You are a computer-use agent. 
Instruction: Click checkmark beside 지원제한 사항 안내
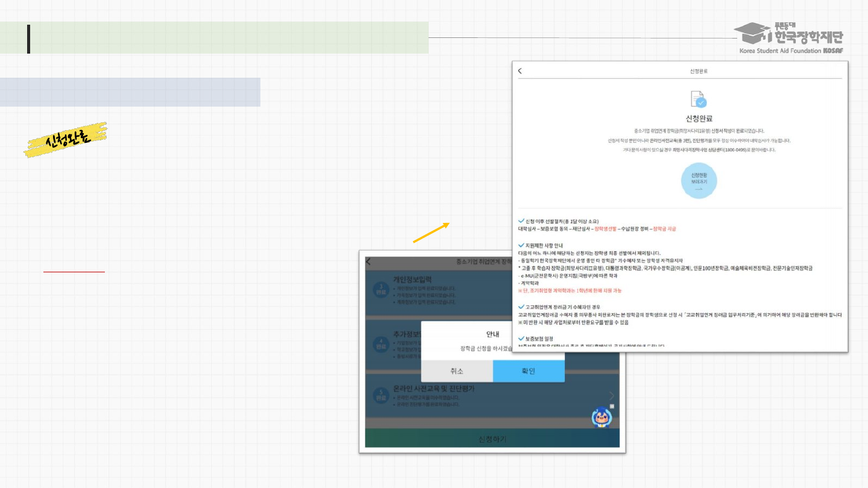[x=521, y=246]
